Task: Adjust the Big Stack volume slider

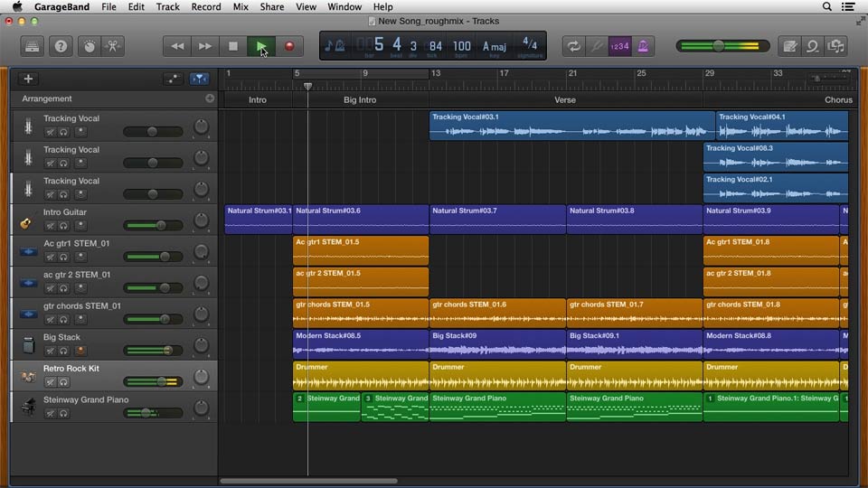Action: (x=154, y=351)
